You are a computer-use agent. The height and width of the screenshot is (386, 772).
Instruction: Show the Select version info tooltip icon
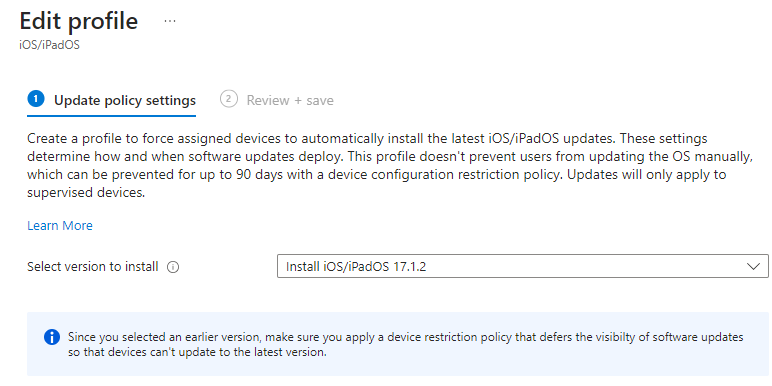173,267
